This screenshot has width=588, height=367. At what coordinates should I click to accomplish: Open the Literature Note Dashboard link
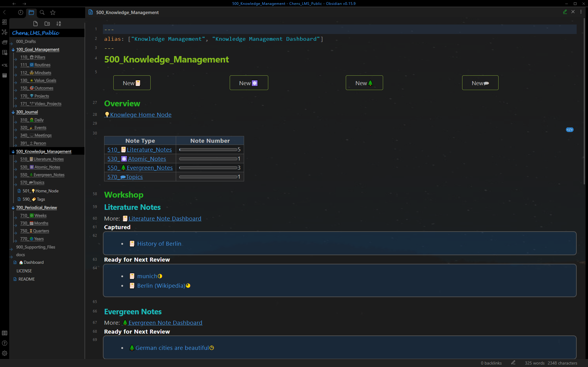click(x=162, y=218)
